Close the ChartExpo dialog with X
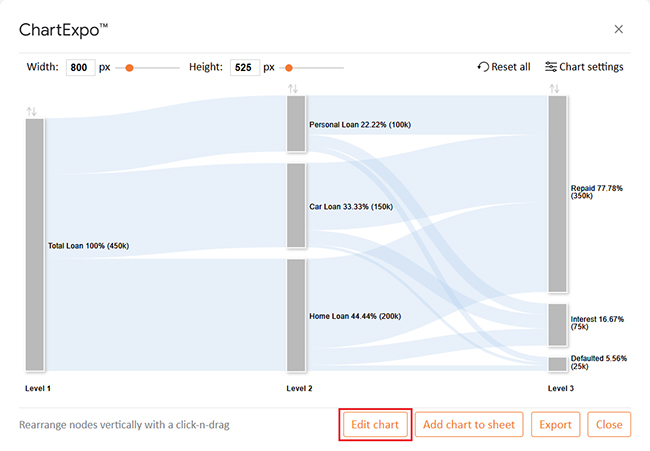This screenshot has height=451, width=650. click(619, 29)
